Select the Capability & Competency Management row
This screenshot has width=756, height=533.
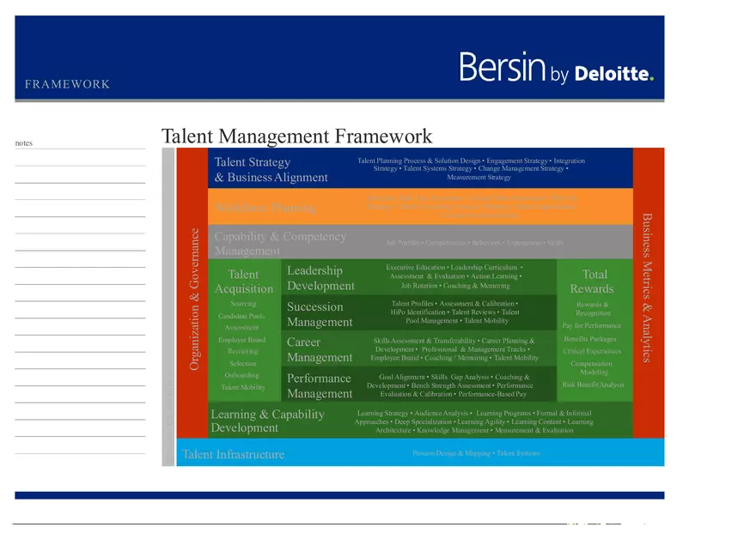pos(280,243)
